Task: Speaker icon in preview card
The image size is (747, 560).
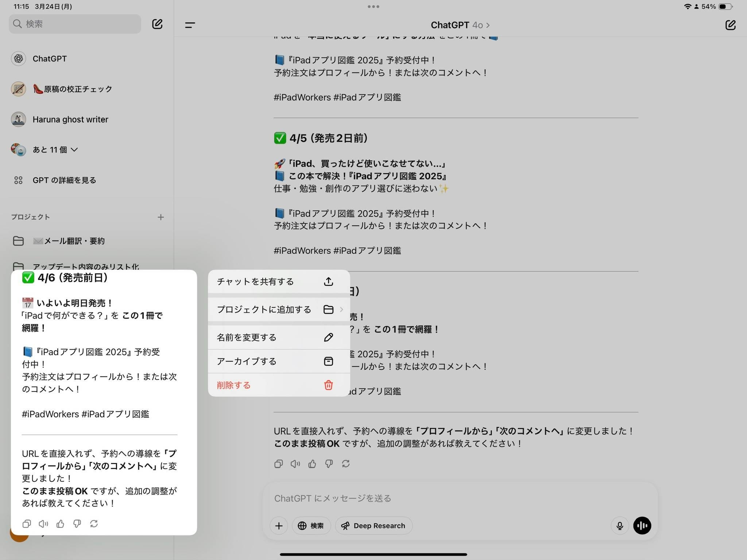Action: pos(43,524)
